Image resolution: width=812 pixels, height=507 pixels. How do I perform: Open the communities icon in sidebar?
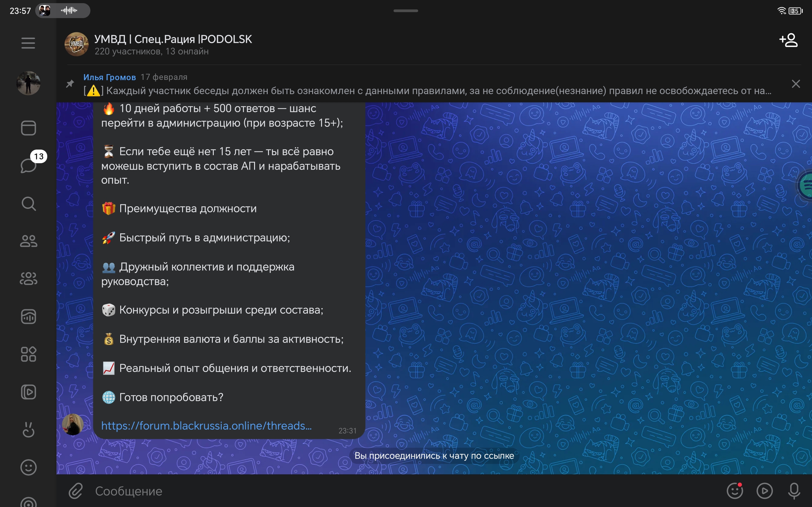tap(29, 278)
